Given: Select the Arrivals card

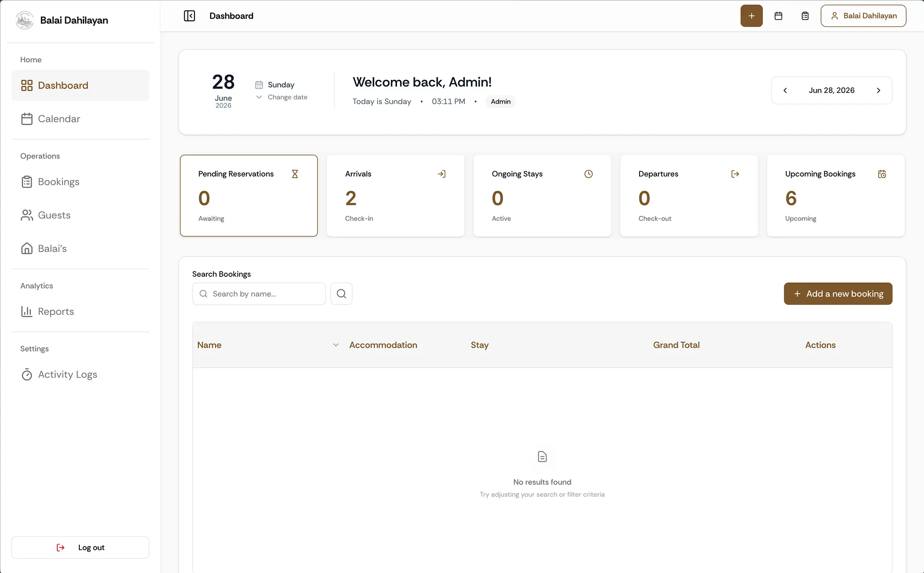Looking at the screenshot, I should click(x=396, y=195).
